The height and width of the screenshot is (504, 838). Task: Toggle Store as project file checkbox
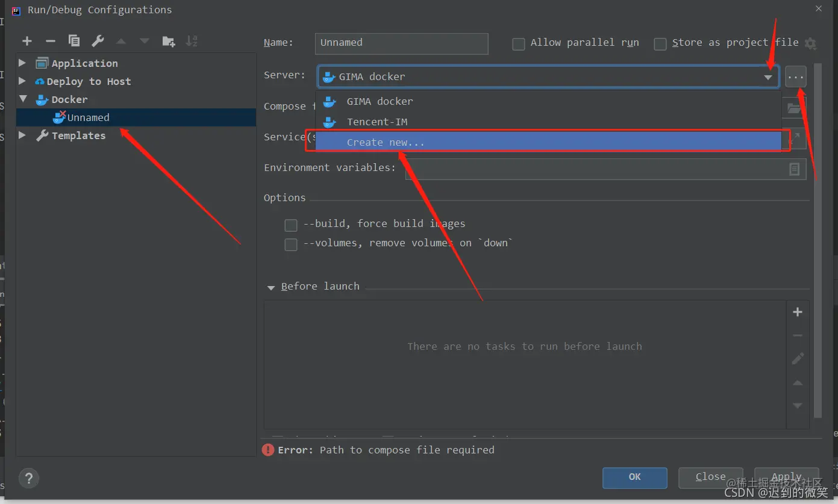660,44
